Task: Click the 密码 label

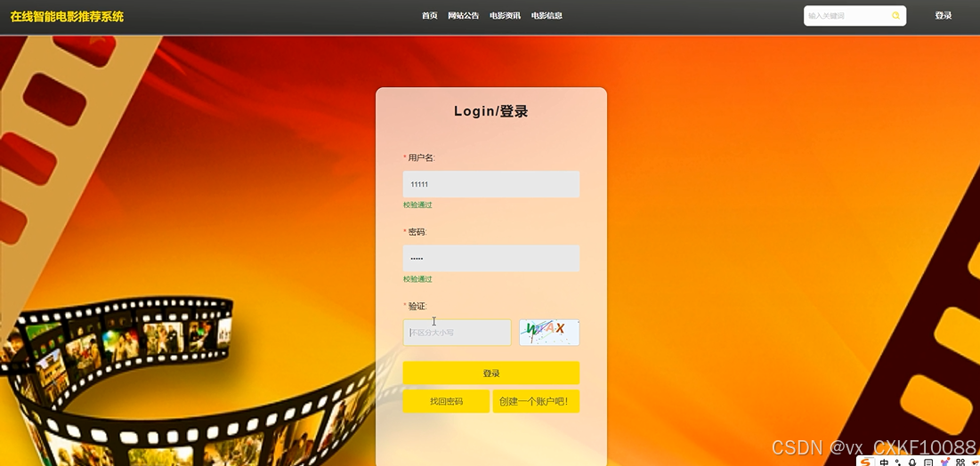Action: 417,232
